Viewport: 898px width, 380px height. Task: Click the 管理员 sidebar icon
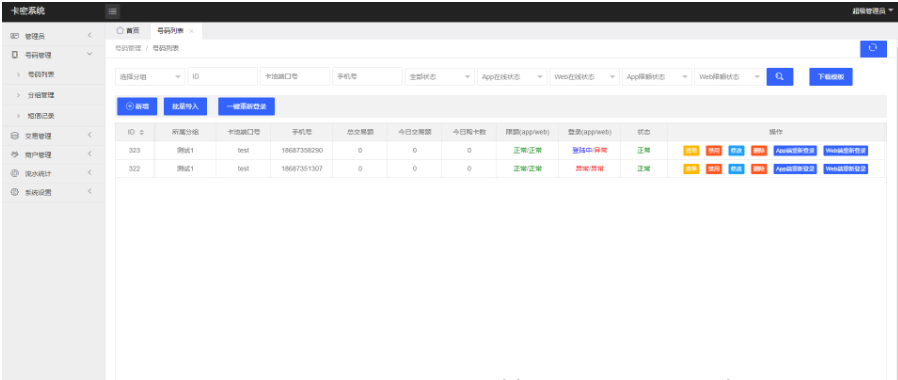pos(15,36)
